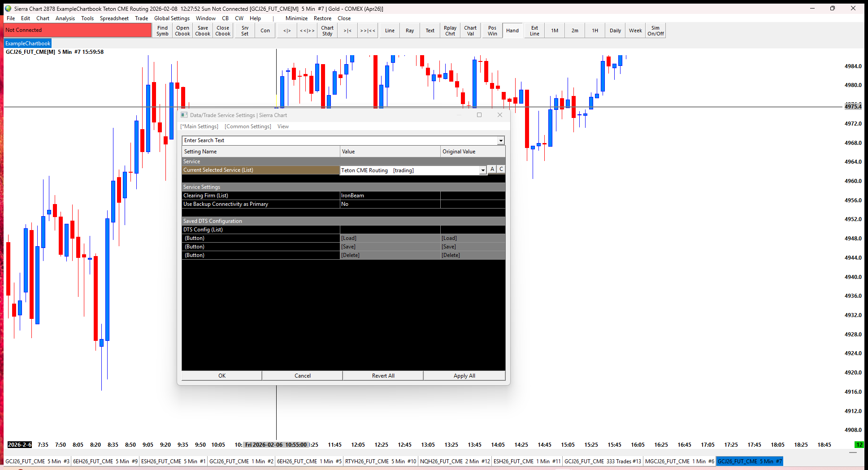Open the Trade menu
This screenshot has height=470, width=868.
click(x=141, y=18)
